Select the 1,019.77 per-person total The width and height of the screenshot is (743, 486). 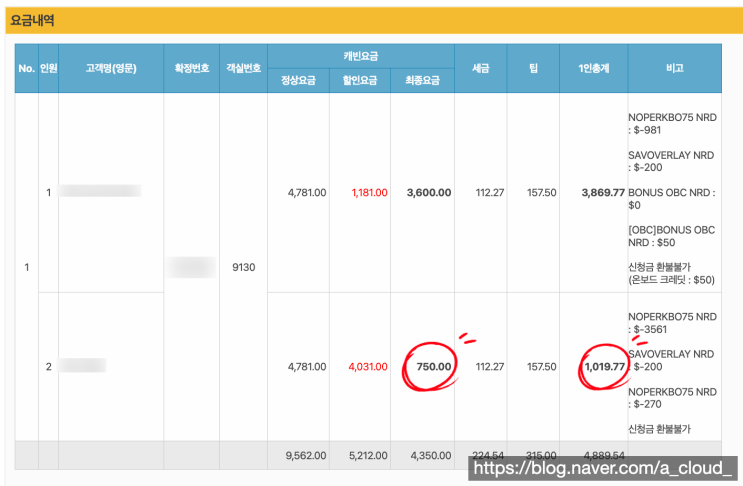point(605,367)
